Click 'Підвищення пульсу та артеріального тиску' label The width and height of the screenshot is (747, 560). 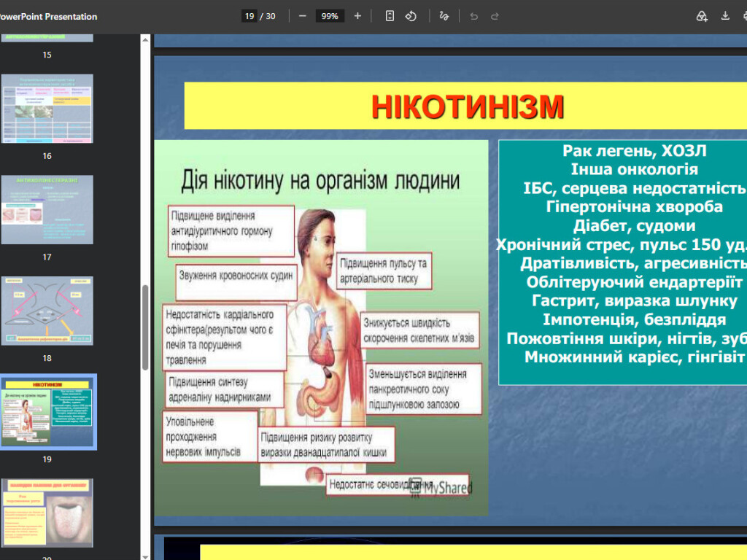[384, 271]
